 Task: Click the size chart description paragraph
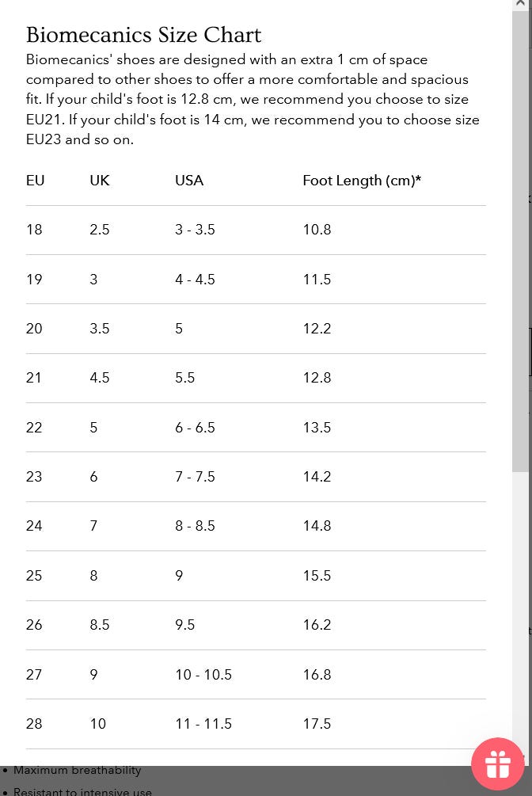point(252,99)
